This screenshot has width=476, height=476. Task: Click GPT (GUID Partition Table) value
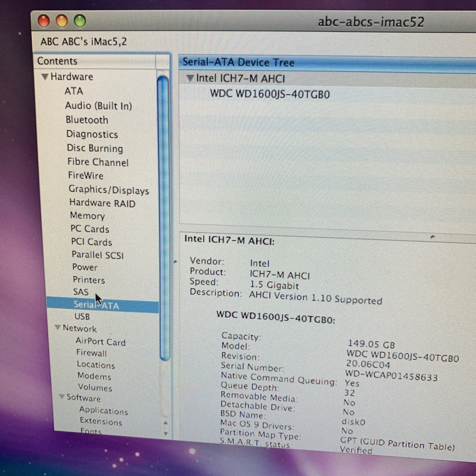(397, 444)
